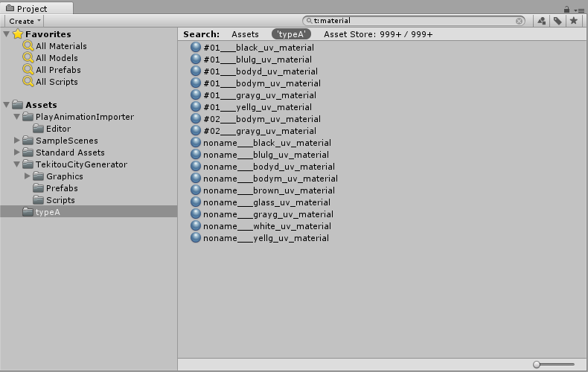This screenshot has width=588, height=372.
Task: Select the All Scripts favorite
Action: tap(57, 82)
